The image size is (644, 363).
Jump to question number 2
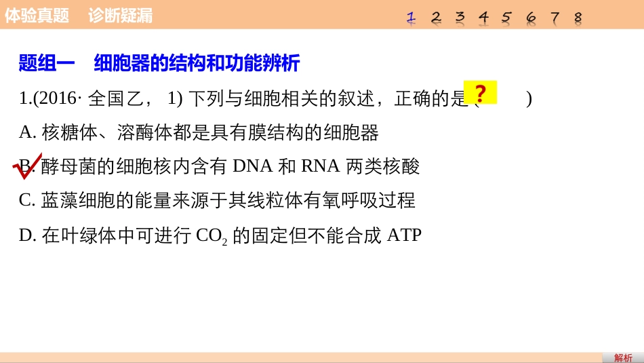click(436, 18)
